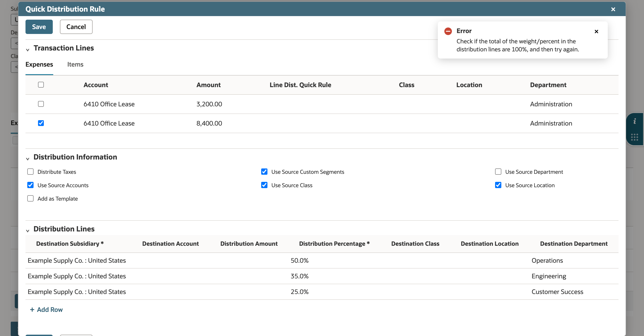Close the Quick Distribution Rule dialog
This screenshot has width=644, height=336.
click(x=613, y=9)
